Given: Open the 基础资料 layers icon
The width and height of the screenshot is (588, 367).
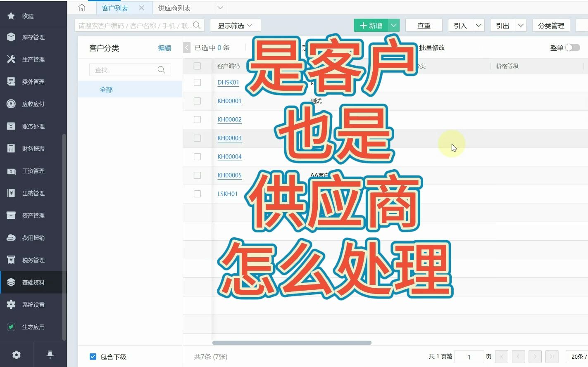Looking at the screenshot, I should [x=11, y=282].
